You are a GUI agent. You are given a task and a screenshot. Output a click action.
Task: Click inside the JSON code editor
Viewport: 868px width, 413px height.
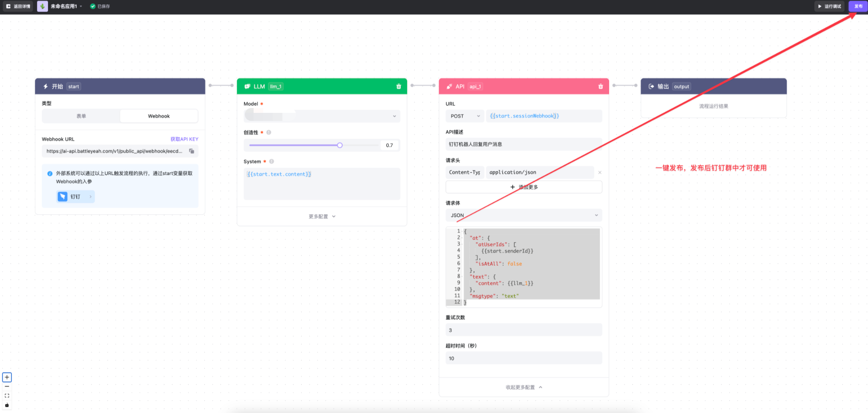point(524,267)
